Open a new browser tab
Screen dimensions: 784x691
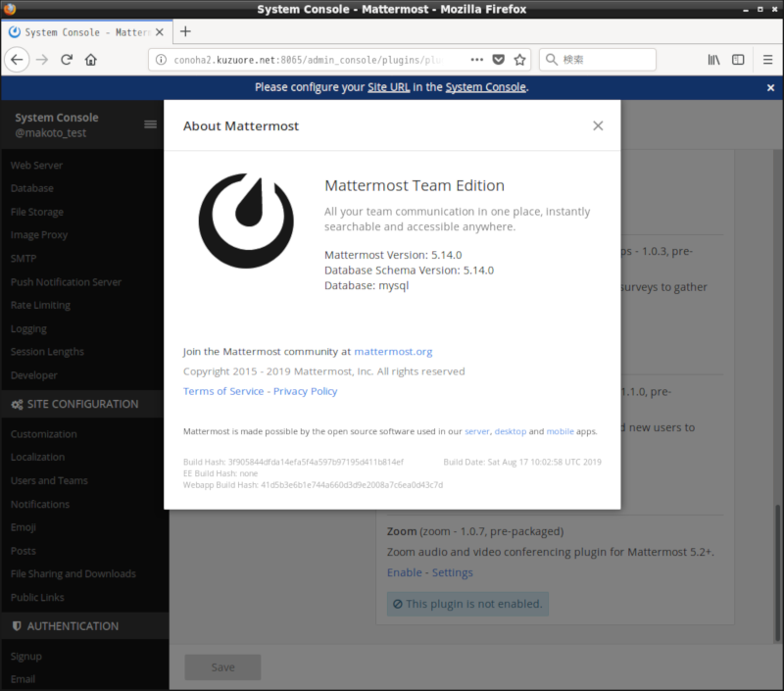pyautogui.click(x=185, y=31)
